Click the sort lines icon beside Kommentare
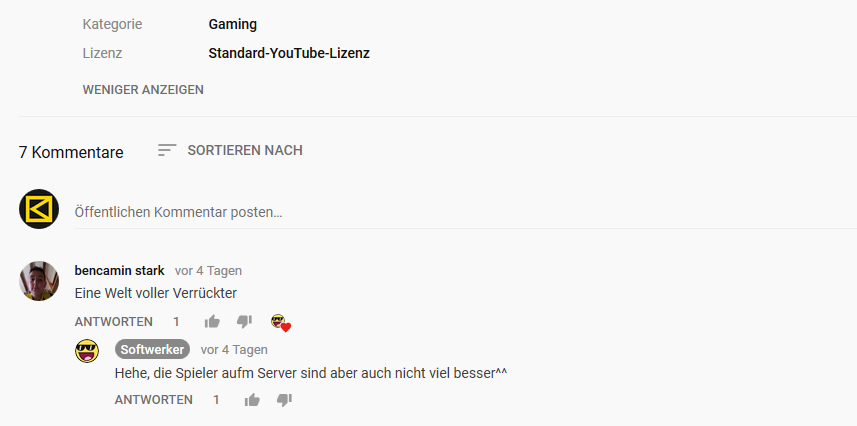 (x=167, y=150)
